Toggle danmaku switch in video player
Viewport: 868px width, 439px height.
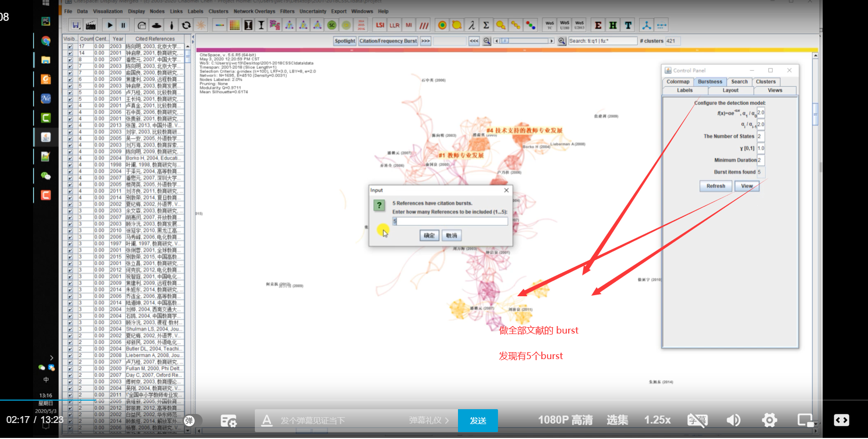point(193,421)
